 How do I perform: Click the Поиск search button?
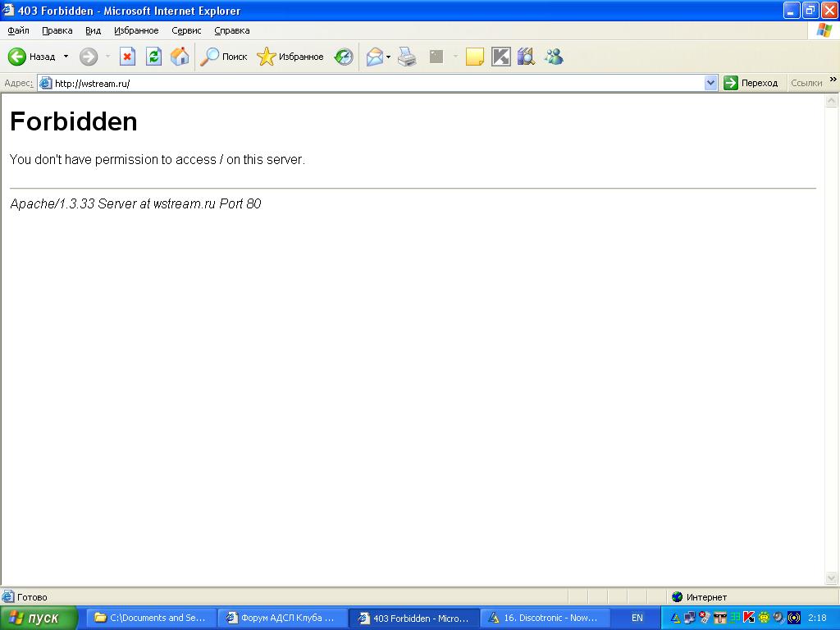(x=224, y=57)
